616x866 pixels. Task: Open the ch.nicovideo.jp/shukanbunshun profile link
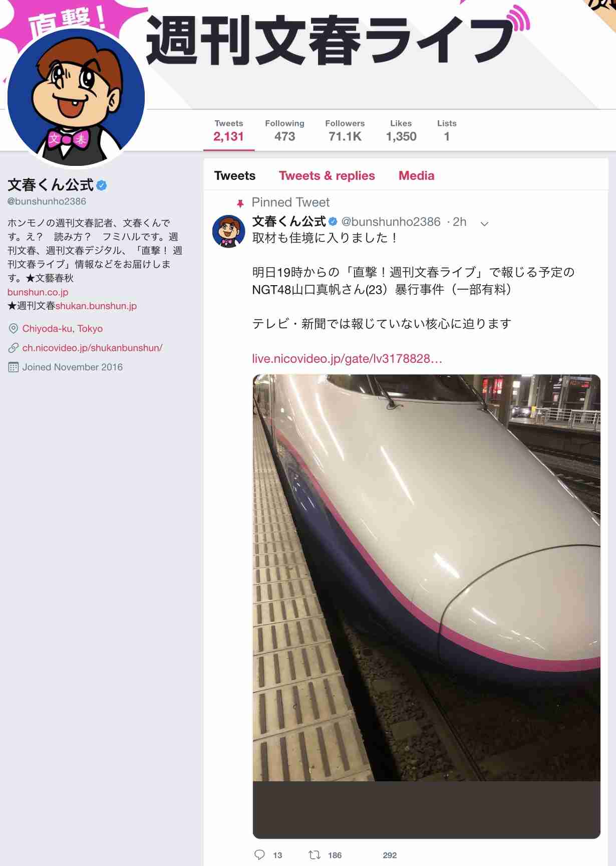coord(92,348)
